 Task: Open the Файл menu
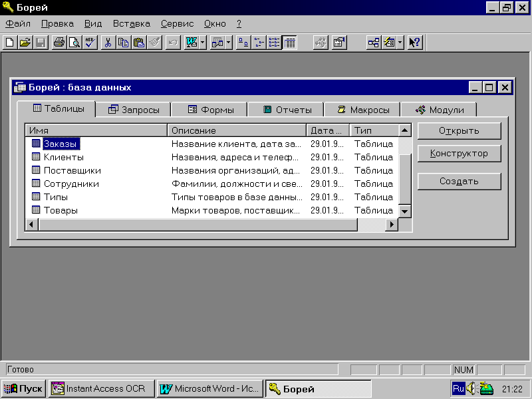coord(18,24)
